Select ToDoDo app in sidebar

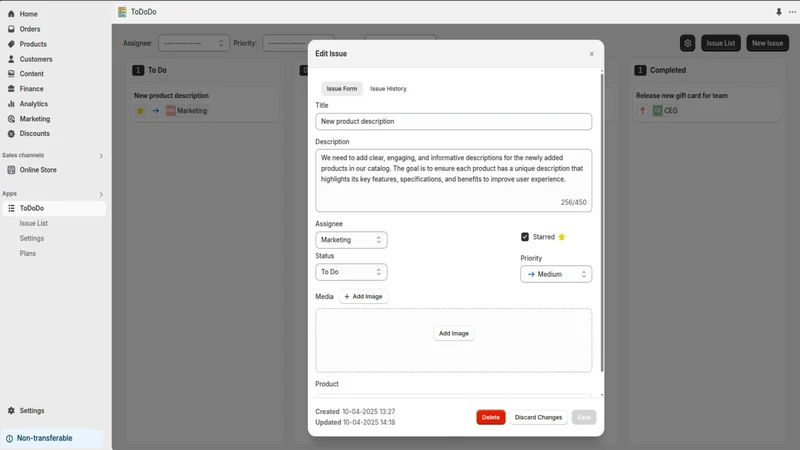tap(54, 208)
